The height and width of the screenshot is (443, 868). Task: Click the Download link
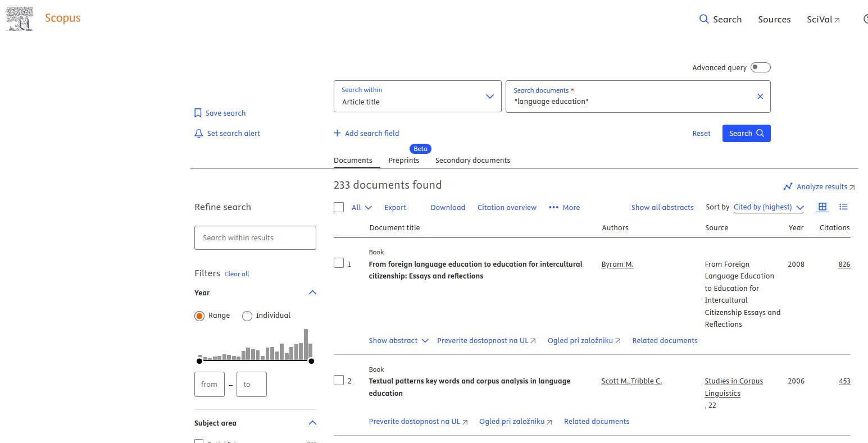tap(448, 207)
